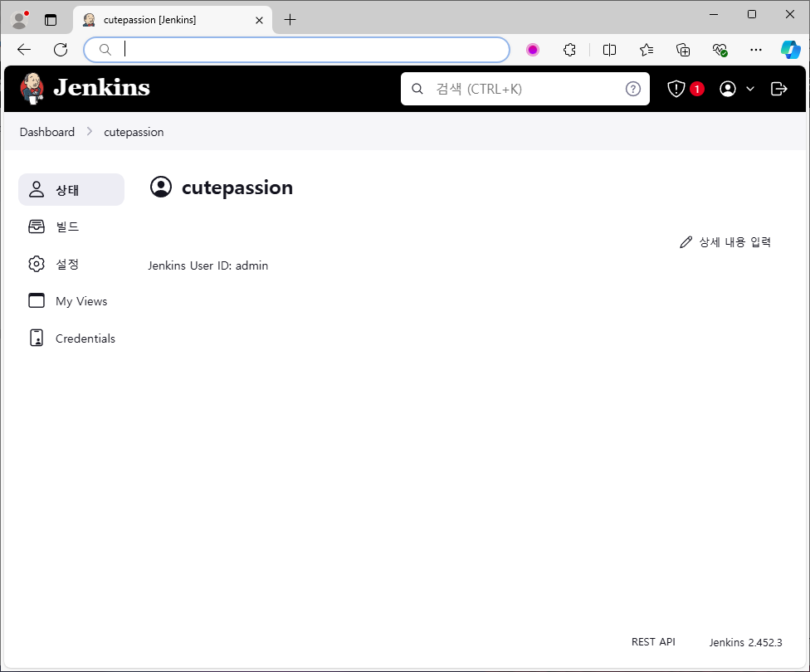The width and height of the screenshot is (810, 672).
Task: Open the browser essentials heart icon
Action: click(720, 50)
